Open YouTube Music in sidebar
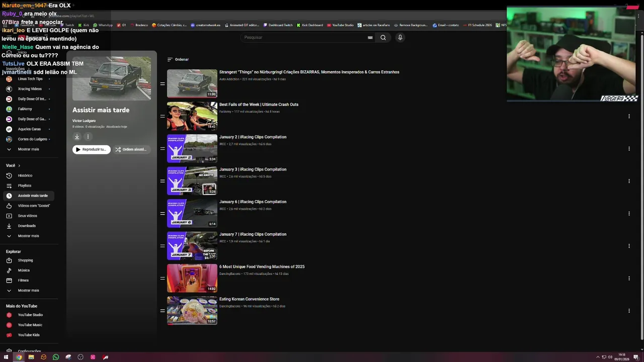The width and height of the screenshot is (644, 362). coord(29,325)
